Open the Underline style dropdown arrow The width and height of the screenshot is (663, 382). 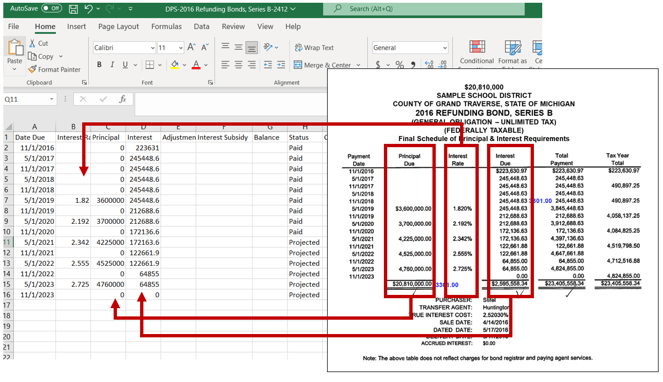coord(135,65)
